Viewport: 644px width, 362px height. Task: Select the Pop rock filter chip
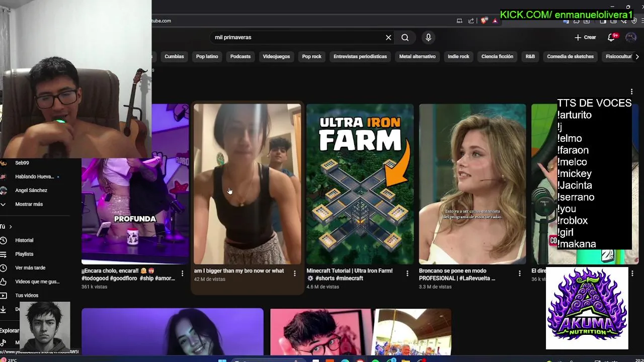[311, 56]
